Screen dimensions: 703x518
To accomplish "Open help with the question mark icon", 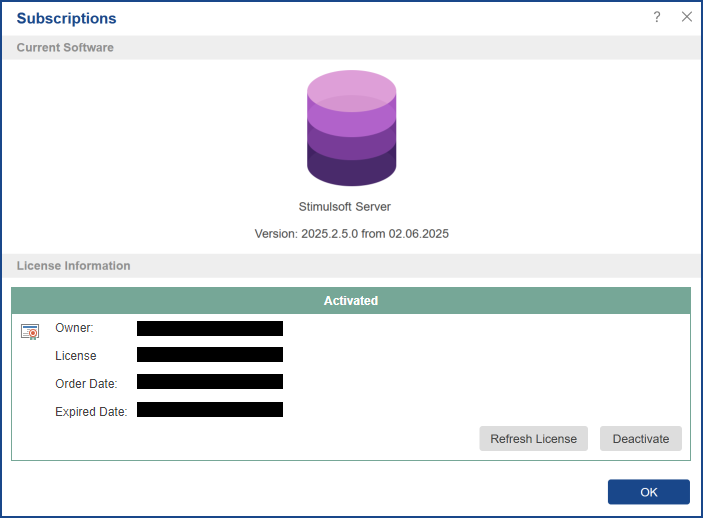I will coord(657,17).
